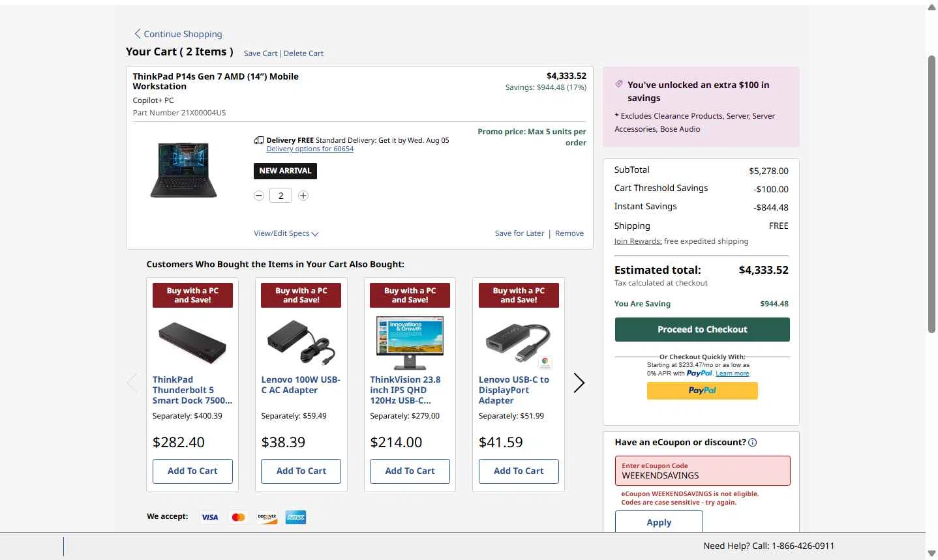Expand View/Edit Specs
The height and width of the screenshot is (560, 938).
(x=286, y=233)
